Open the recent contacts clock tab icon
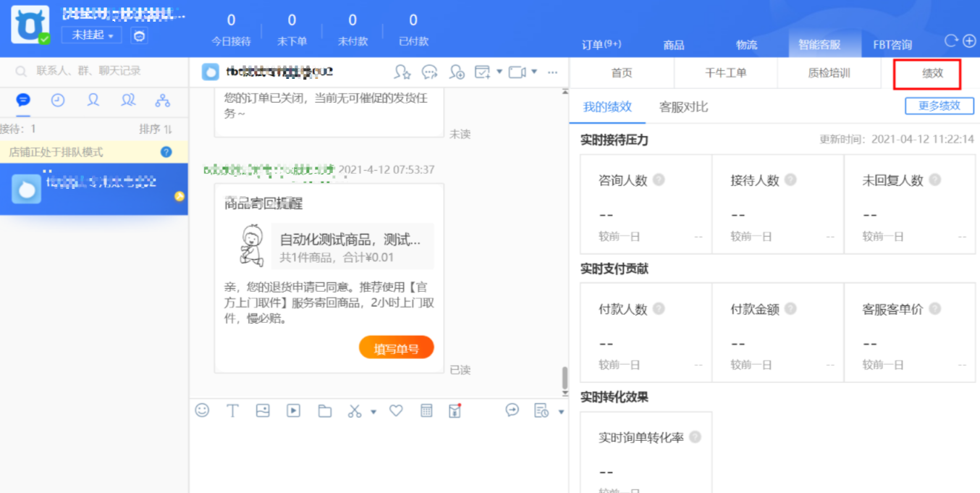Image resolution: width=980 pixels, height=493 pixels. (58, 101)
